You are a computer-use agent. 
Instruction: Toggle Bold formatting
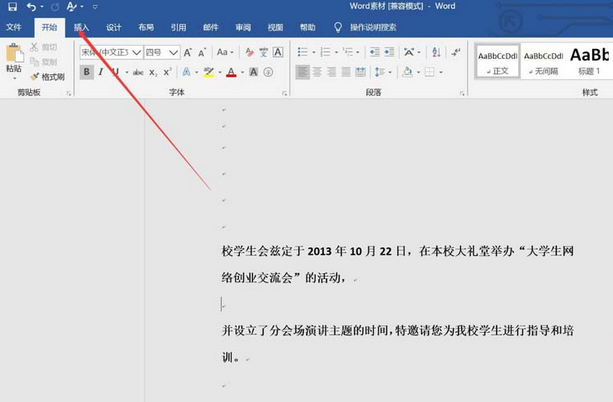(87, 72)
